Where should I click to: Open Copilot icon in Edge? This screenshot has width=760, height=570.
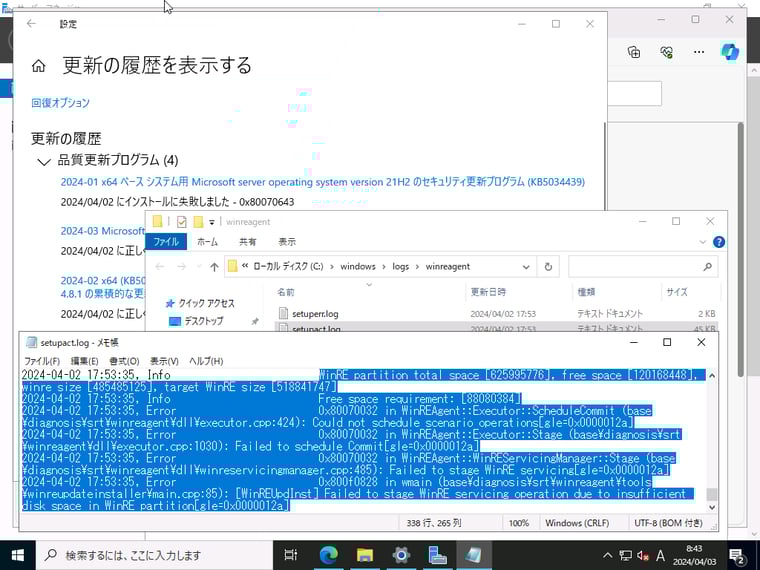point(729,52)
